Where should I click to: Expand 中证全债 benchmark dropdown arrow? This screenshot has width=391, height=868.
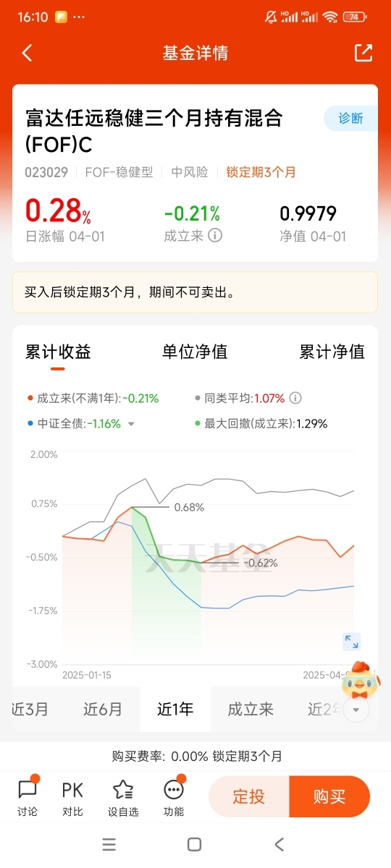coord(131,424)
